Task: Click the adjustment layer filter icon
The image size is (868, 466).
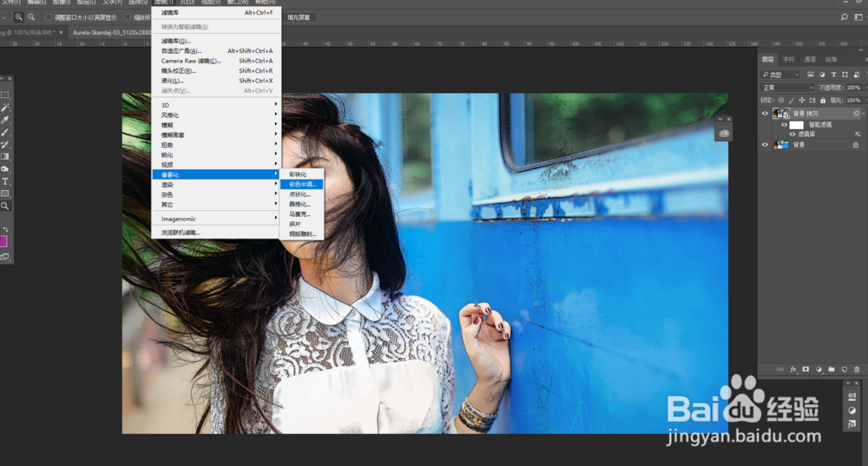Action: (822, 74)
